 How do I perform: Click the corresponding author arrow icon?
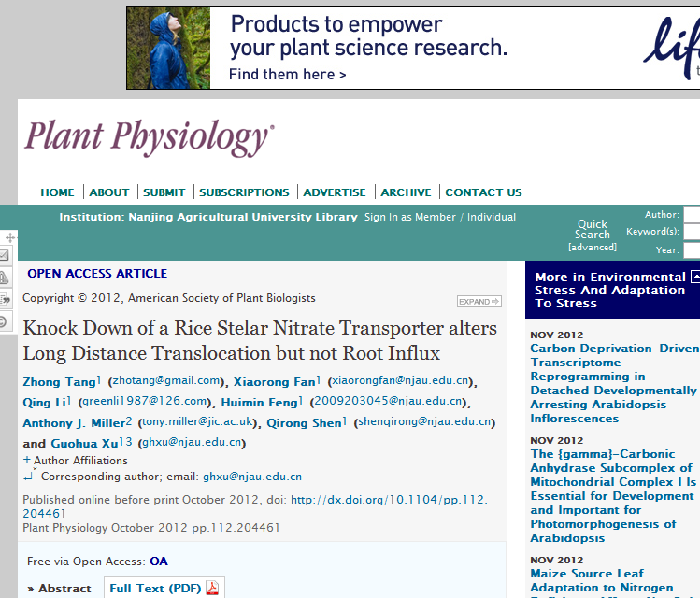29,476
